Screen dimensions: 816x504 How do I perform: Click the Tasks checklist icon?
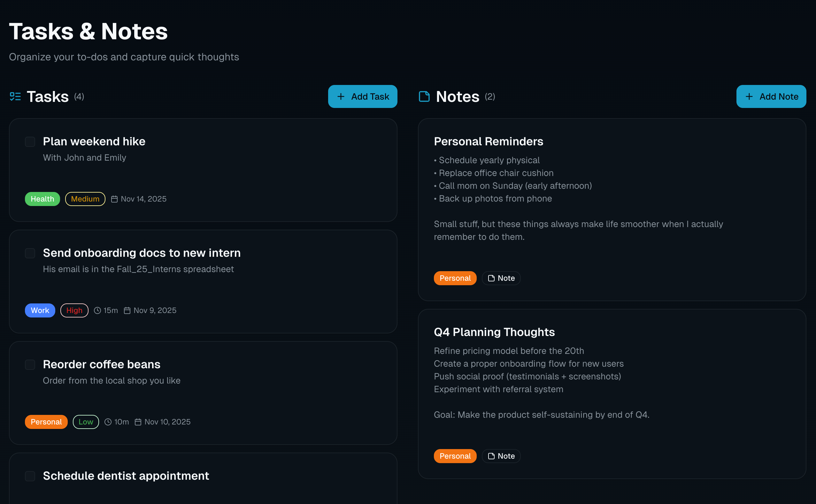[x=15, y=97]
